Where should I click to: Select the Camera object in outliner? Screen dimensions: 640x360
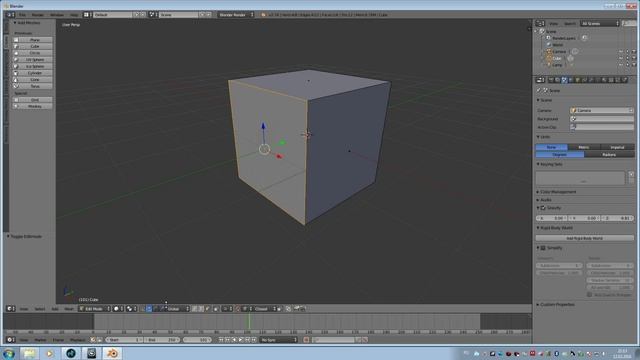(559, 52)
